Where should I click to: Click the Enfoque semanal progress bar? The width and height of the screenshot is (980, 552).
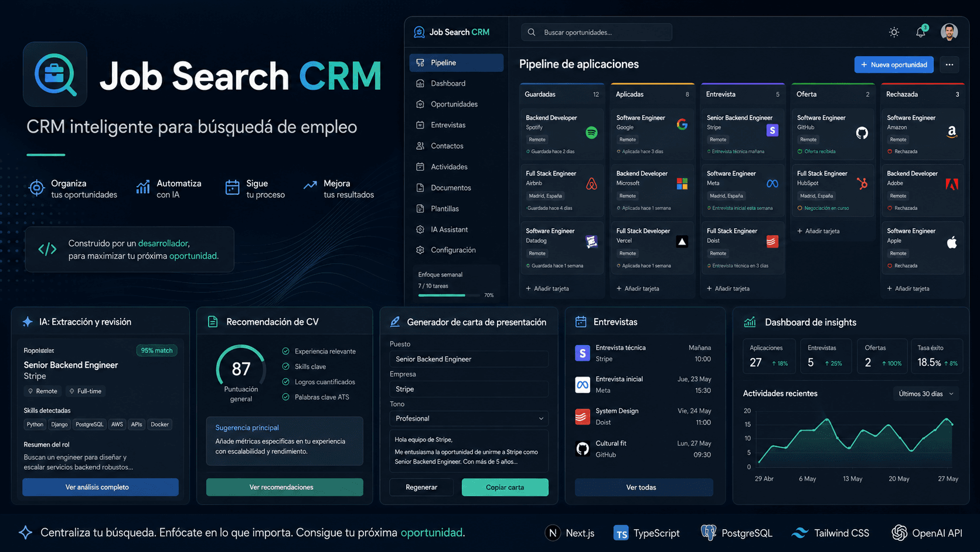[449, 295]
